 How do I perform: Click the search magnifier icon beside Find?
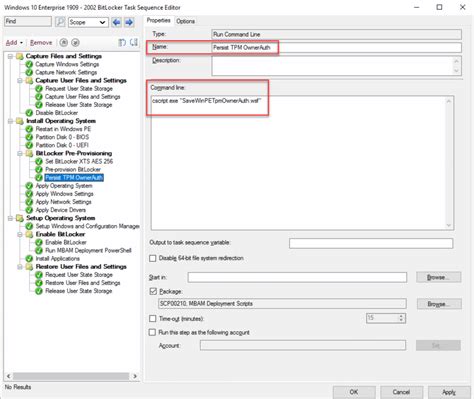click(60, 22)
